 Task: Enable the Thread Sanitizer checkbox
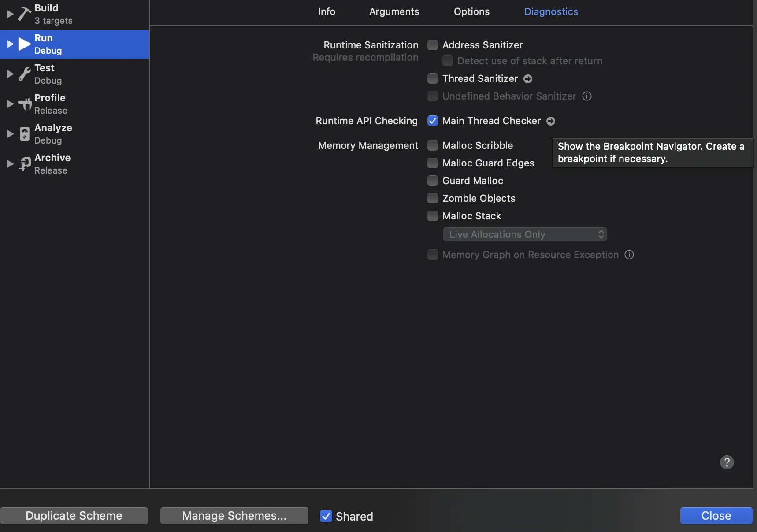pos(433,78)
